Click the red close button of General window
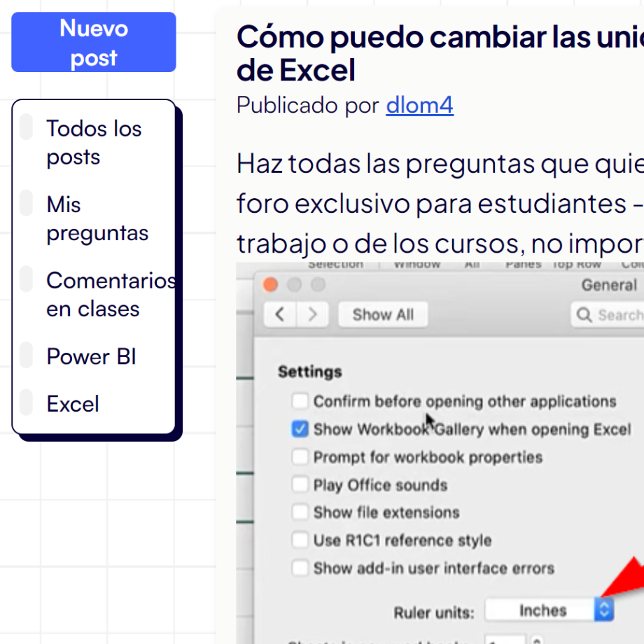The width and height of the screenshot is (644, 644). (271, 285)
